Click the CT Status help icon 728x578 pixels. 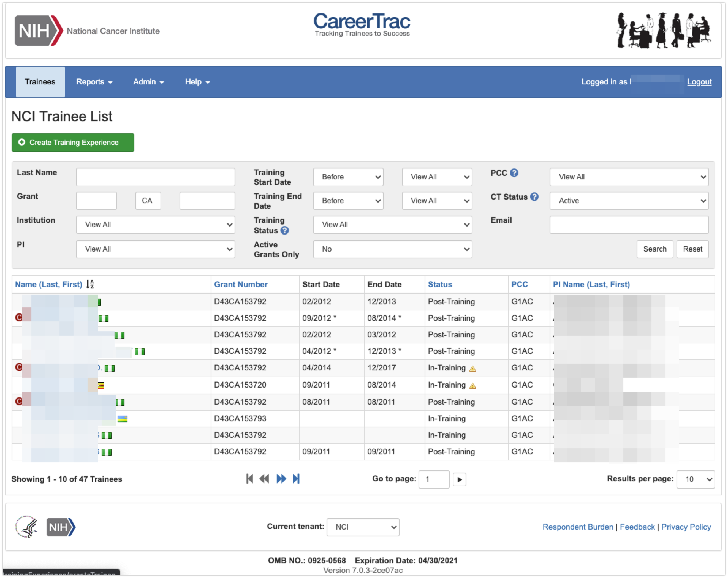coord(534,197)
